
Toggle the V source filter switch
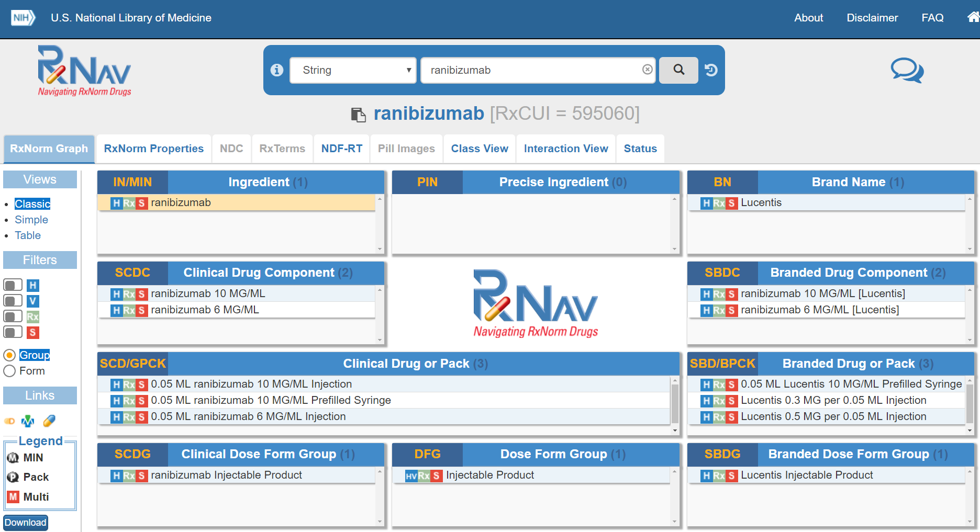coord(13,300)
